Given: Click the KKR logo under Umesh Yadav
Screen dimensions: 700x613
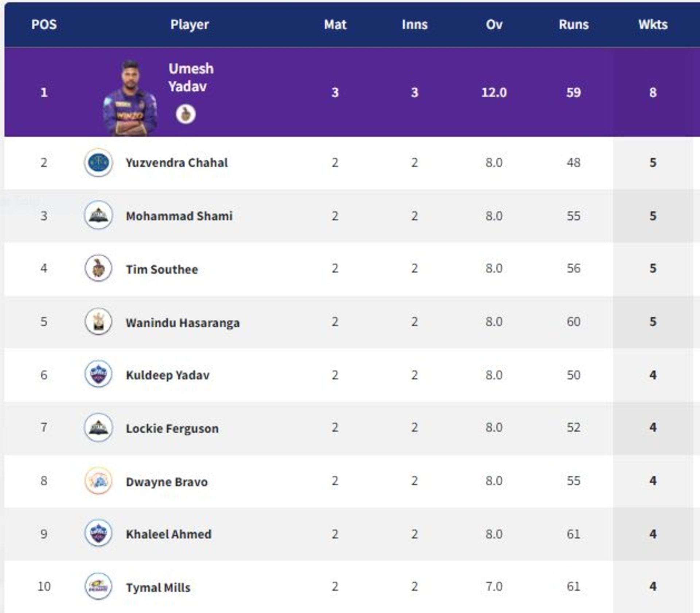Looking at the screenshot, I should [x=186, y=114].
